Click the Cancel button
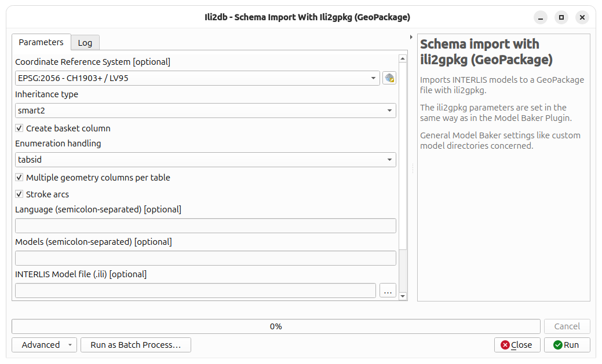This screenshot has height=364, width=602. (x=567, y=326)
